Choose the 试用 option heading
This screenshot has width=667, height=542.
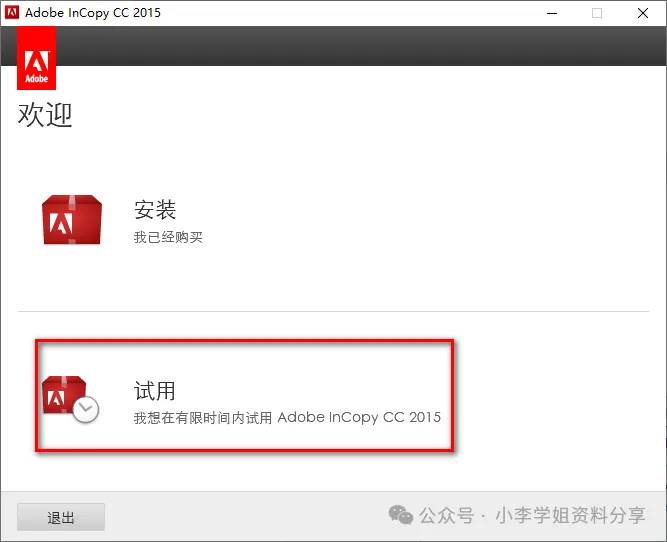click(154, 391)
